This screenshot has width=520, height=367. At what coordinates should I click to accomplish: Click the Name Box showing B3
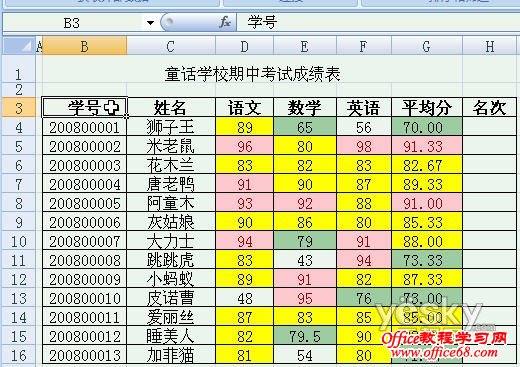tap(72, 23)
